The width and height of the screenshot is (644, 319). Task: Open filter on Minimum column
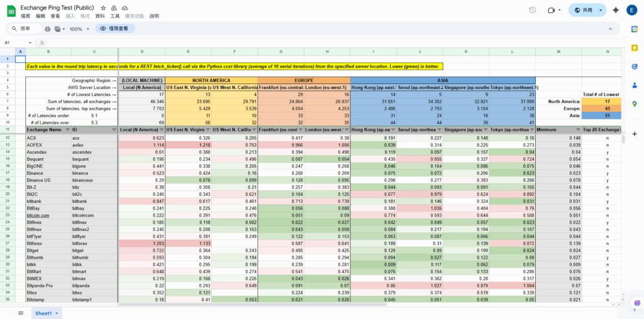pyautogui.click(x=578, y=129)
